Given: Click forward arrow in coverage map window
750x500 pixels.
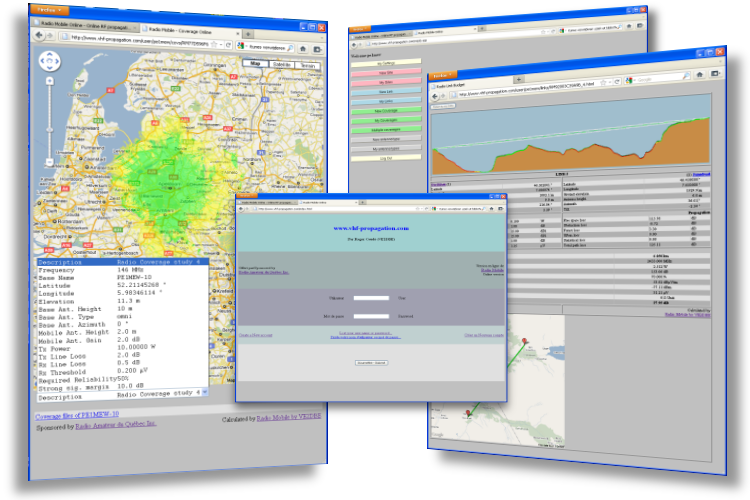Looking at the screenshot, I should click(x=51, y=36).
